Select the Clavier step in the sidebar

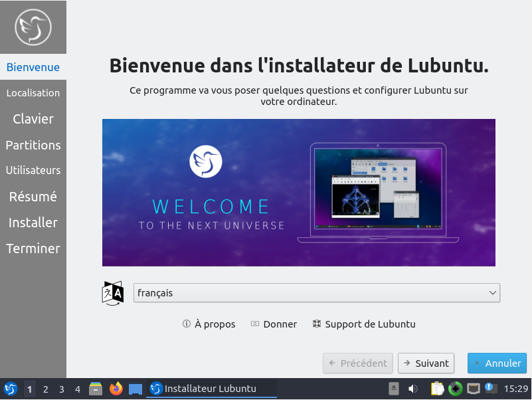tap(33, 119)
